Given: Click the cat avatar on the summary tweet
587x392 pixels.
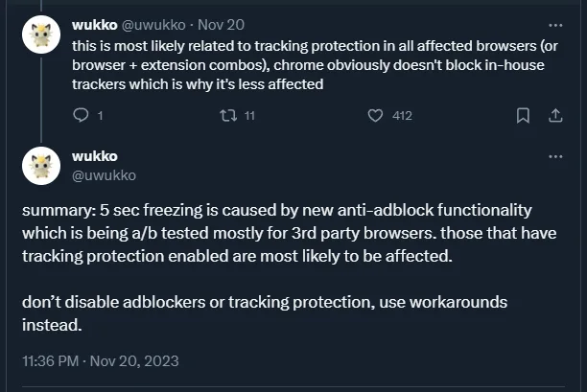Looking at the screenshot, I should tap(40, 165).
